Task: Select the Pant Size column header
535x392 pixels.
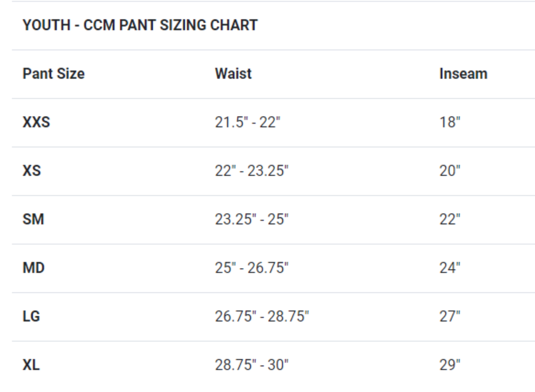Action: click(x=53, y=74)
